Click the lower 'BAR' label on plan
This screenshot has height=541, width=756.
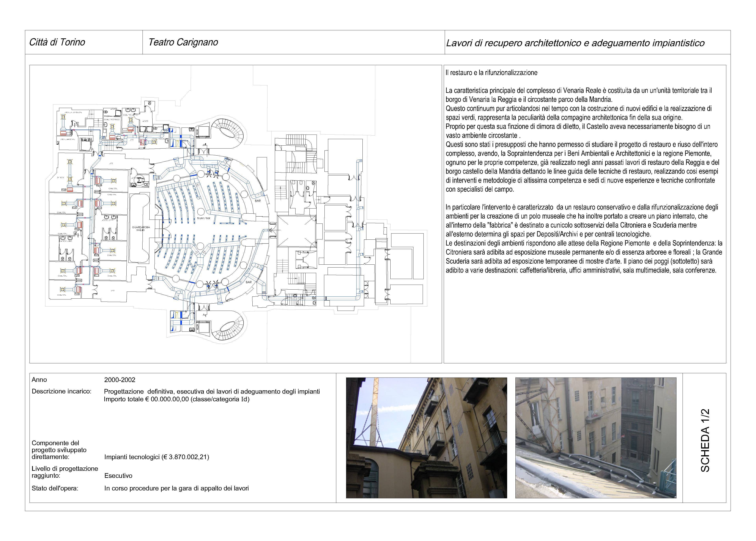[x=249, y=282]
